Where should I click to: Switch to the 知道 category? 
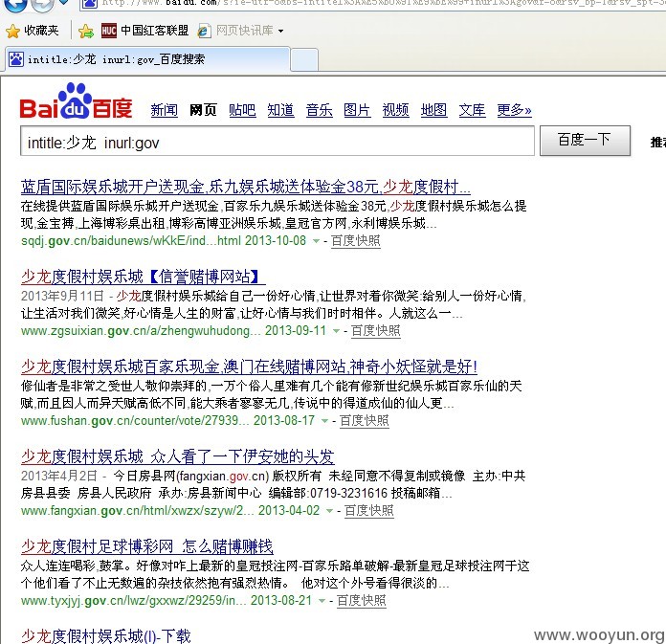(x=280, y=110)
